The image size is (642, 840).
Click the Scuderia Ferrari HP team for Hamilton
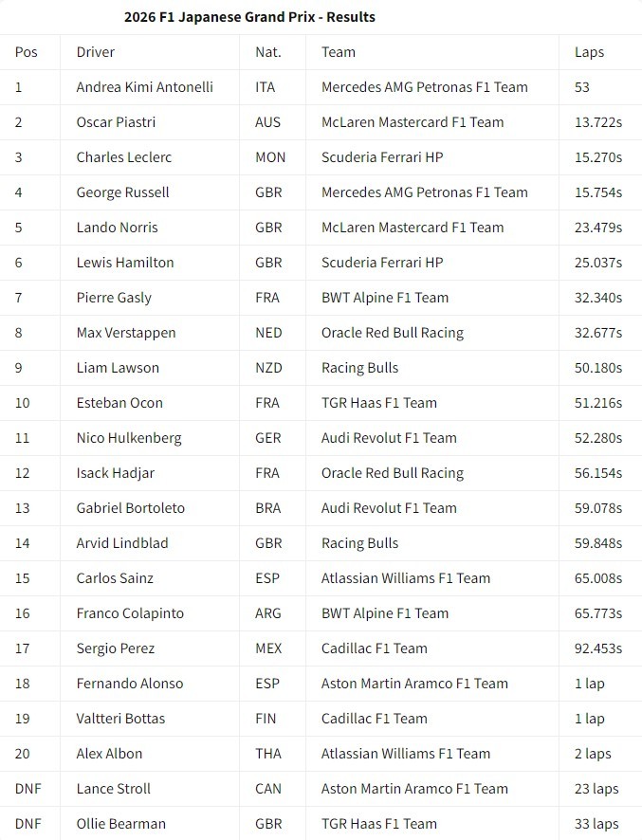[x=382, y=263]
